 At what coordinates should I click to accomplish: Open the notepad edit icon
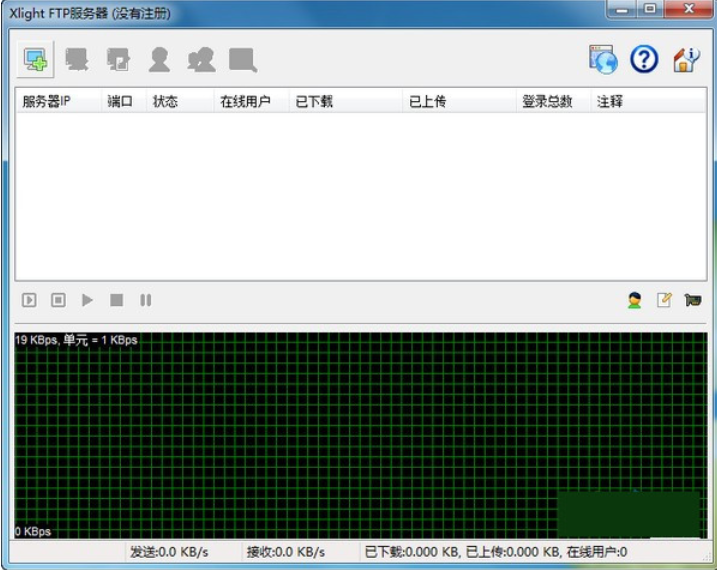pyautogui.click(x=664, y=300)
